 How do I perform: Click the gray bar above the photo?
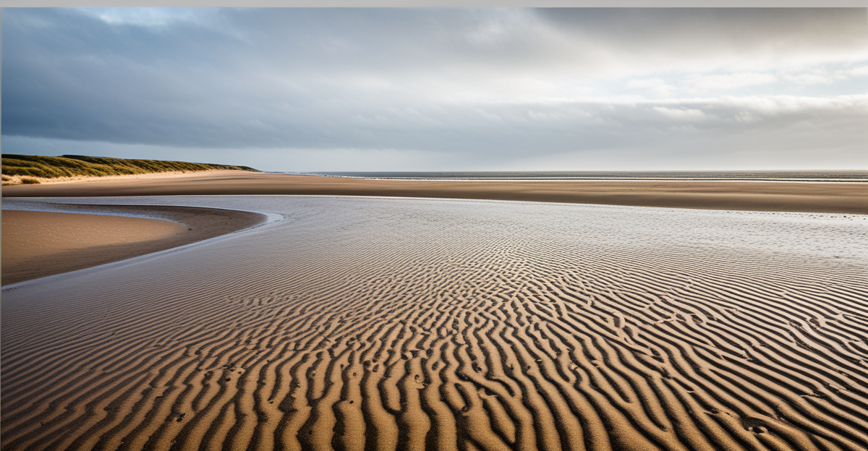tap(434, 4)
